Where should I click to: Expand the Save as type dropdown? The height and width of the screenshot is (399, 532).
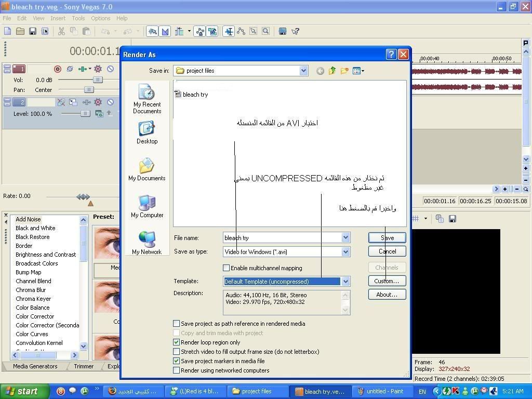345,252
